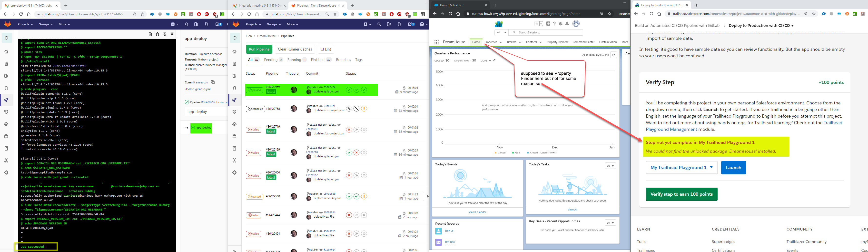Open Command Center tab in Salesforce
Viewport: 868px width, 252px height.
click(x=583, y=42)
